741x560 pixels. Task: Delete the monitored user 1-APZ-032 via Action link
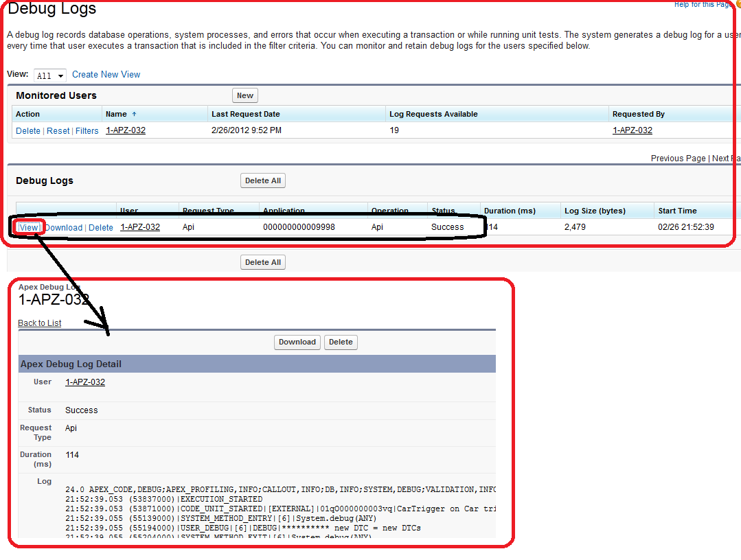pos(28,131)
